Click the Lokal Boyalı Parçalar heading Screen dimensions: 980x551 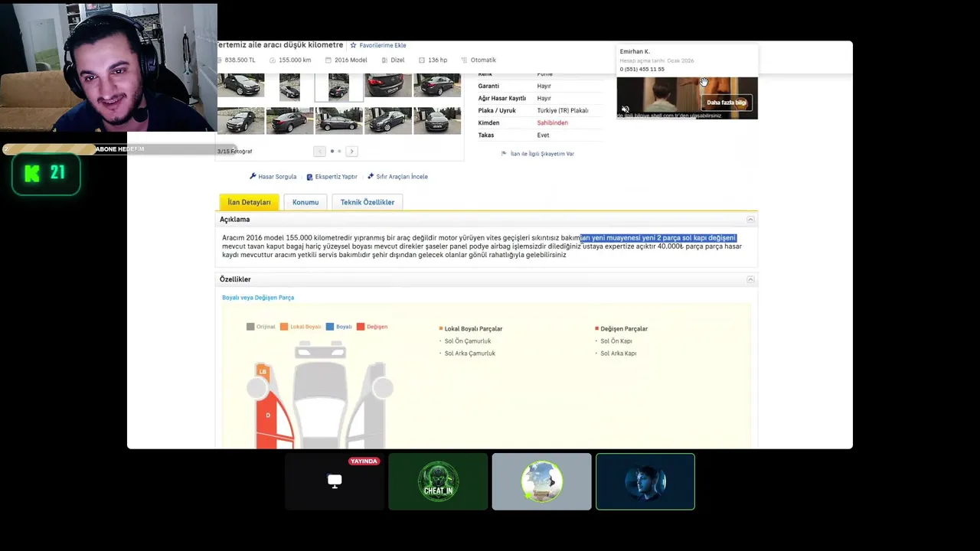pos(473,329)
